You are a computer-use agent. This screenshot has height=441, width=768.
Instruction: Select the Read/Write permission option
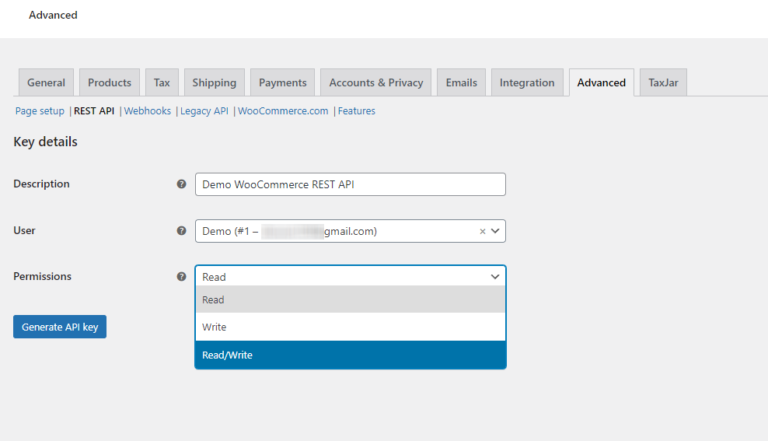pos(350,355)
